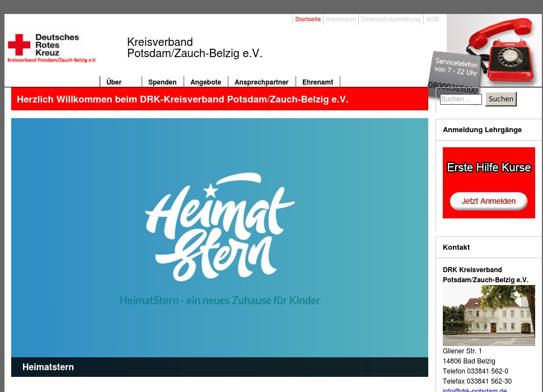The image size is (543, 392).
Task: Select Ansprechpartner in navigation bar
Action: pyautogui.click(x=261, y=82)
